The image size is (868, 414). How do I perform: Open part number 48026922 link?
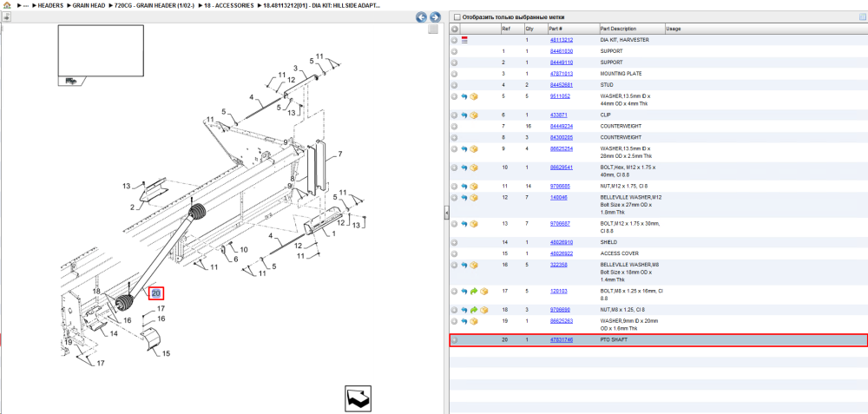point(561,253)
